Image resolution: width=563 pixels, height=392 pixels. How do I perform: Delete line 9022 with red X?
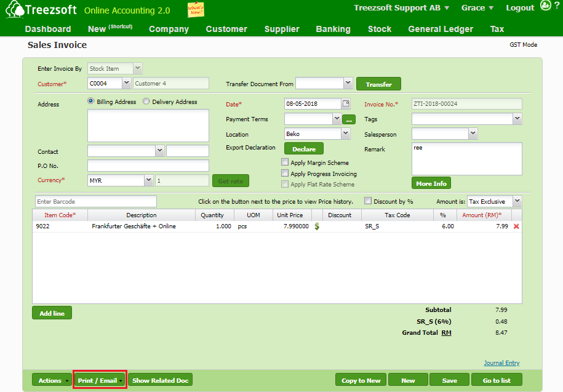(516, 226)
